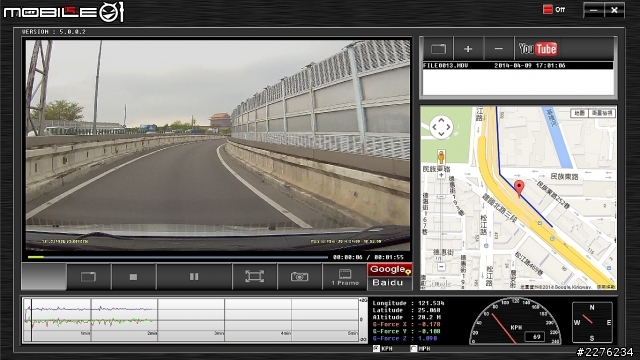Click the video playback area
Screen dimensions: 640x360
point(218,145)
